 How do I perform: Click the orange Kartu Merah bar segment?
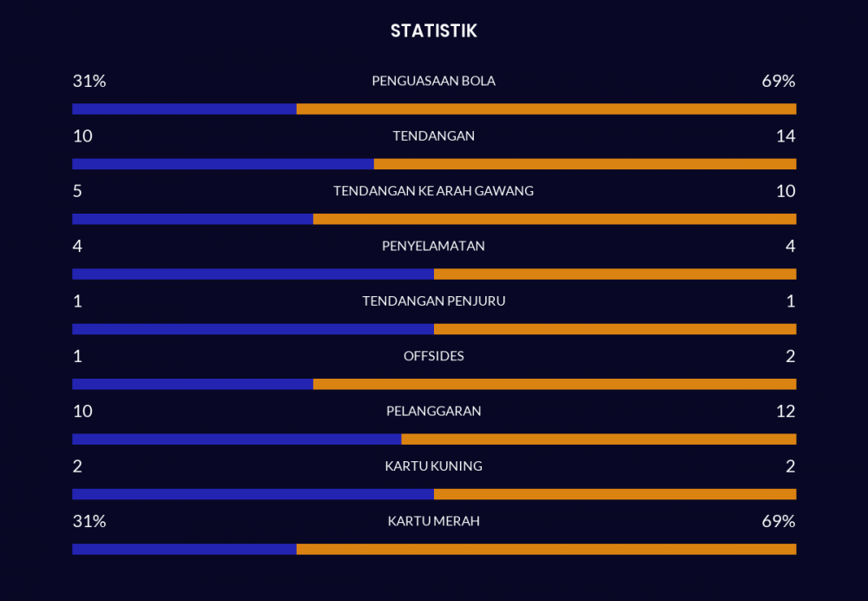tap(546, 549)
